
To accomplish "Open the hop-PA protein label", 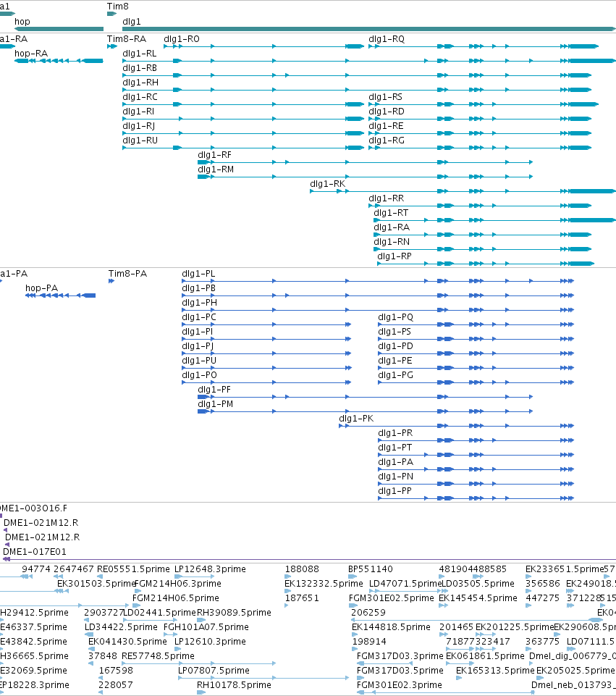I will (42, 288).
